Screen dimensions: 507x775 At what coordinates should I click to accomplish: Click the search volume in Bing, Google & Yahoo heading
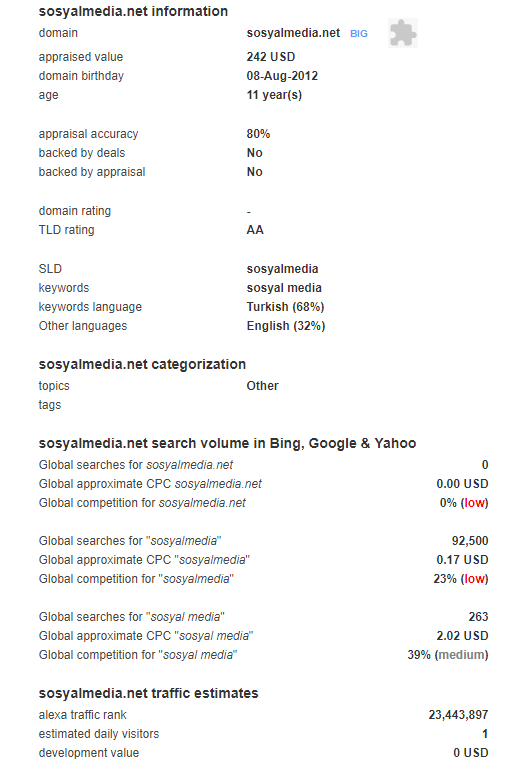coord(227,443)
